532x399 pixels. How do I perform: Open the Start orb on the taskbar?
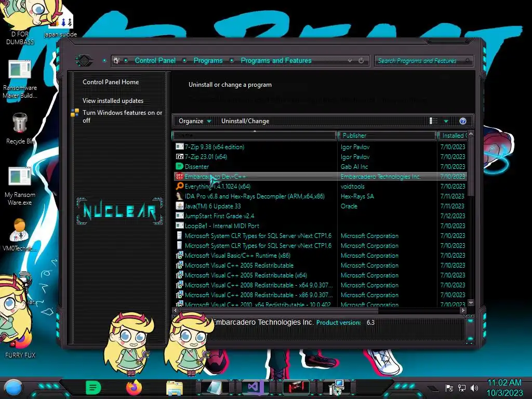pos(14,388)
